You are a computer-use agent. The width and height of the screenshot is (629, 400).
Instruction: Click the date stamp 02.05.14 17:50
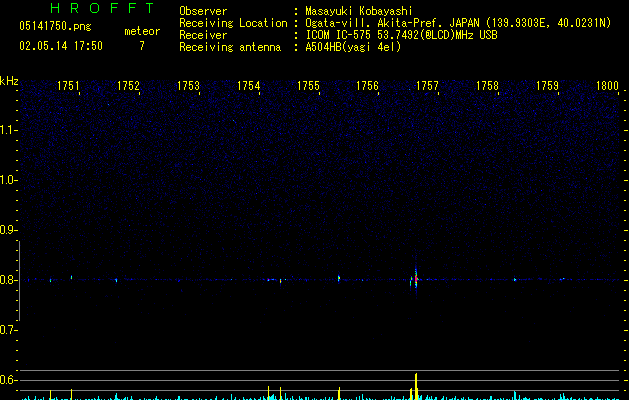point(61,46)
